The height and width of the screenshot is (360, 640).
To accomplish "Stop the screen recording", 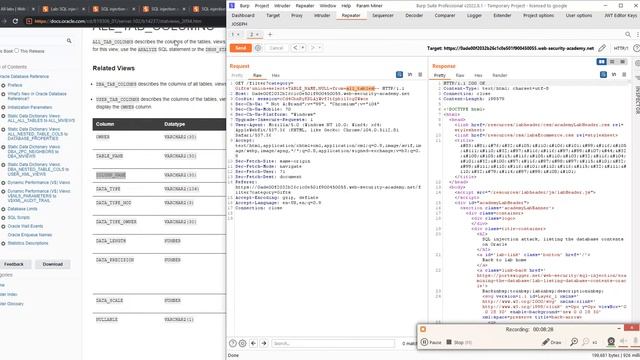I will 459,342.
